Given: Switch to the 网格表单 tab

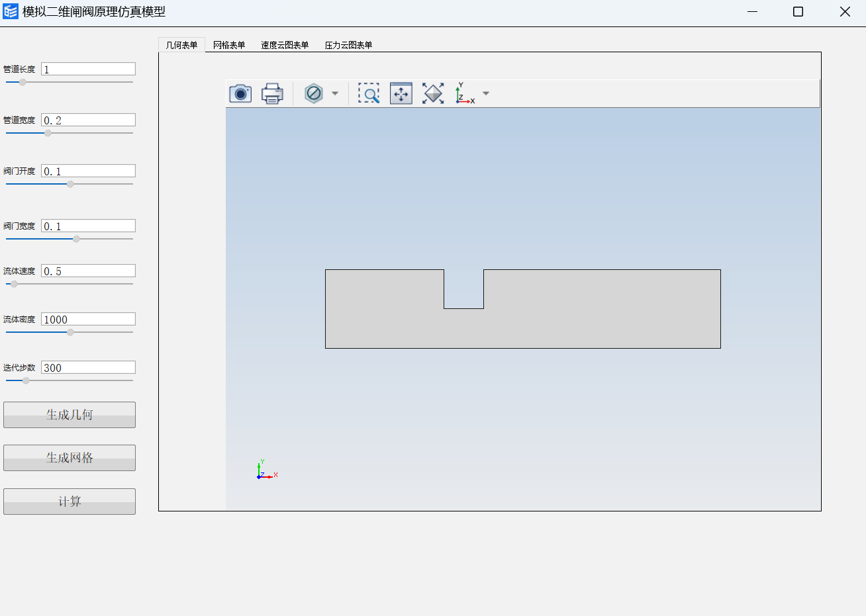Looking at the screenshot, I should coord(229,45).
